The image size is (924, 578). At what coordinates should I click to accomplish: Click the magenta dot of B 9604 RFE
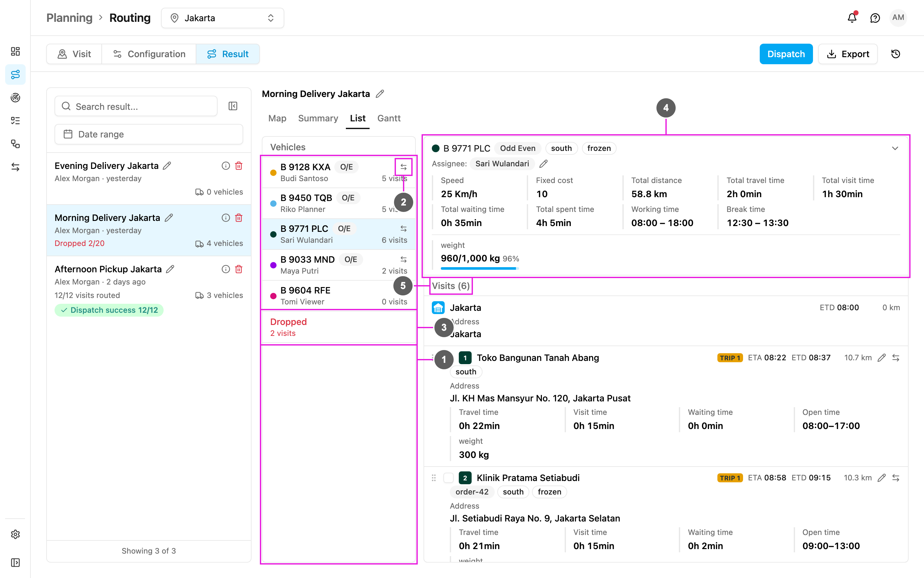tap(273, 296)
